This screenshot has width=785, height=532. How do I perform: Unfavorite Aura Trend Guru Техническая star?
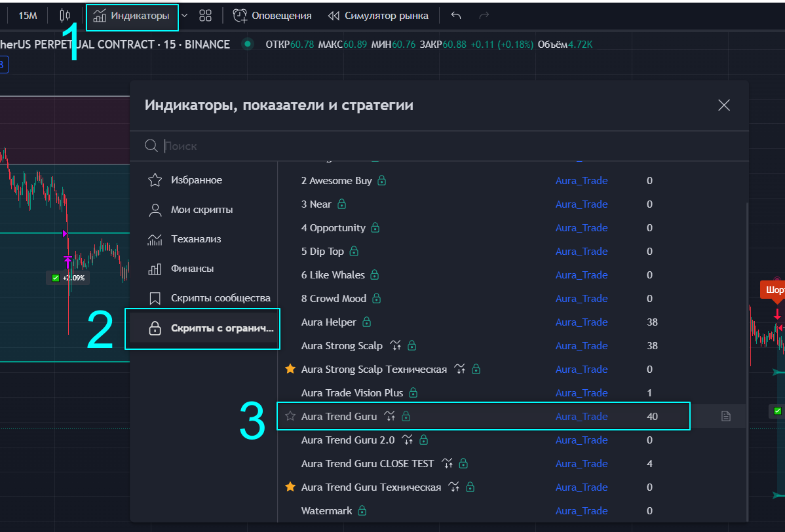click(x=290, y=487)
